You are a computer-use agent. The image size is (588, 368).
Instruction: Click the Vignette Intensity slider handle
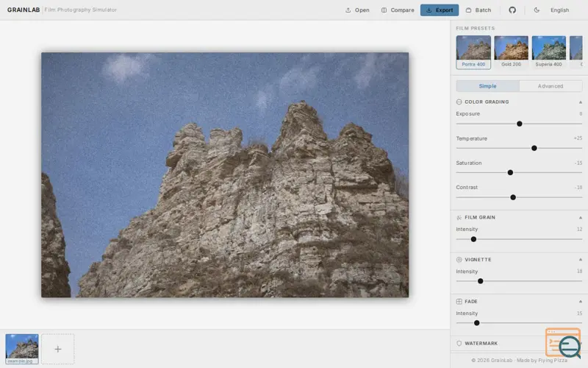[481, 281]
